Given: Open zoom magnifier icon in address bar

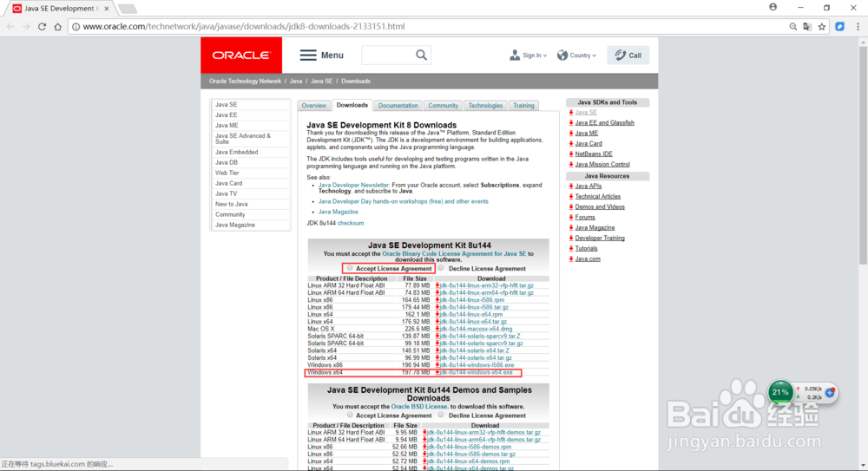Looking at the screenshot, I should pyautogui.click(x=792, y=27).
